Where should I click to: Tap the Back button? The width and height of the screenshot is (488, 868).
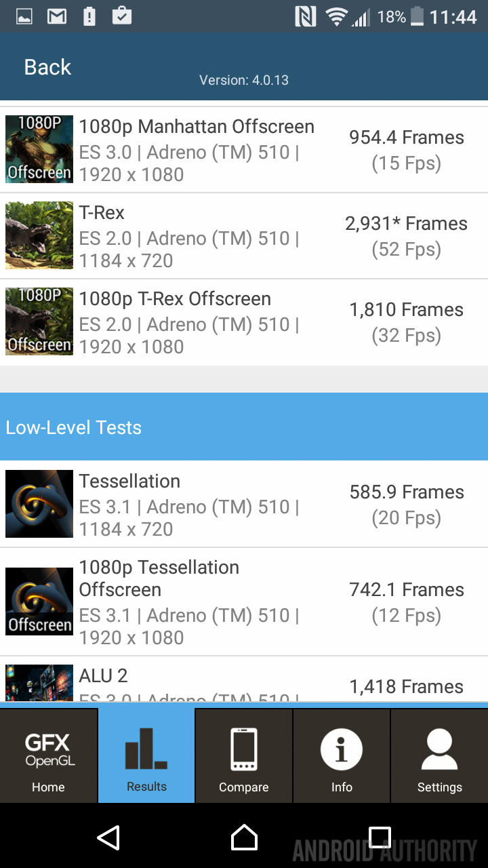(47, 67)
